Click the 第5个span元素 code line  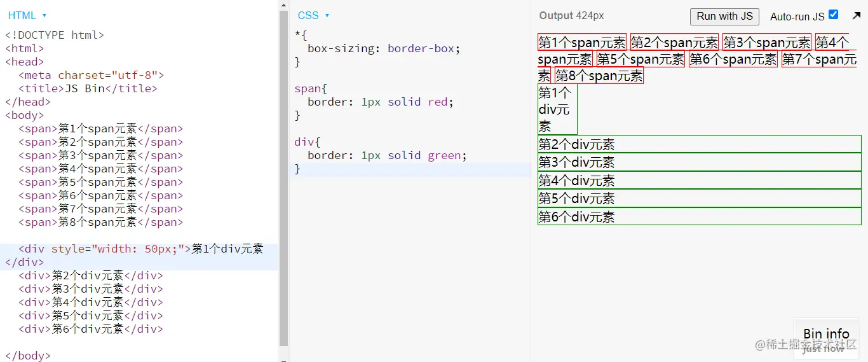click(100, 182)
